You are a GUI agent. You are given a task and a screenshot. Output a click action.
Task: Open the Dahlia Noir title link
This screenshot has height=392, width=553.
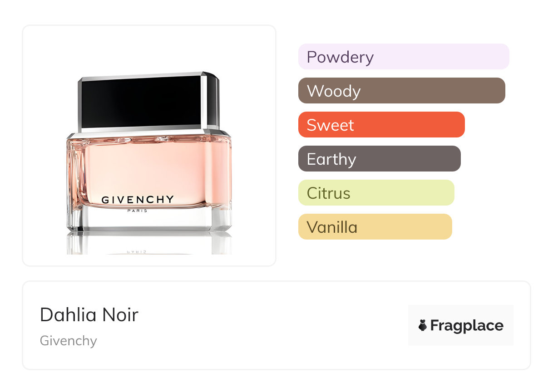coord(89,315)
